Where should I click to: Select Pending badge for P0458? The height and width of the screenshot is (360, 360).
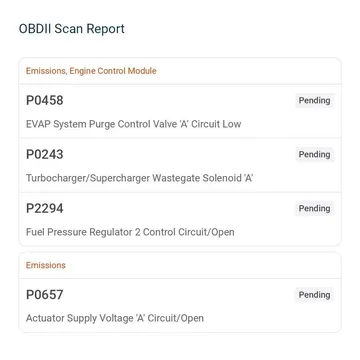(x=314, y=100)
